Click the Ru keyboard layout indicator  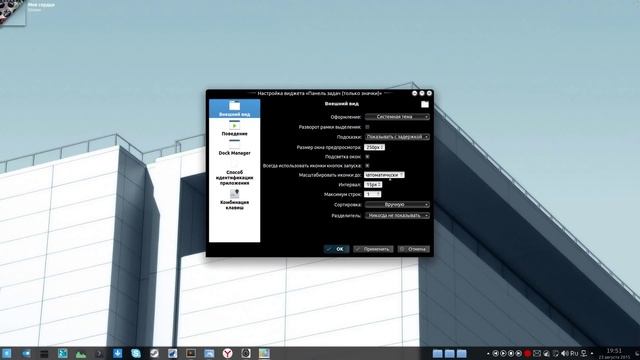(574, 353)
